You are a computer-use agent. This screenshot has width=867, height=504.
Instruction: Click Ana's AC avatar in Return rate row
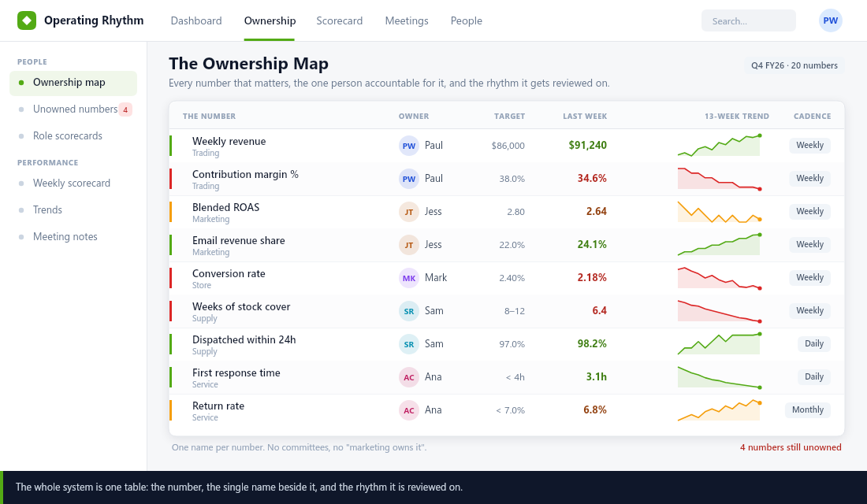[408, 410]
